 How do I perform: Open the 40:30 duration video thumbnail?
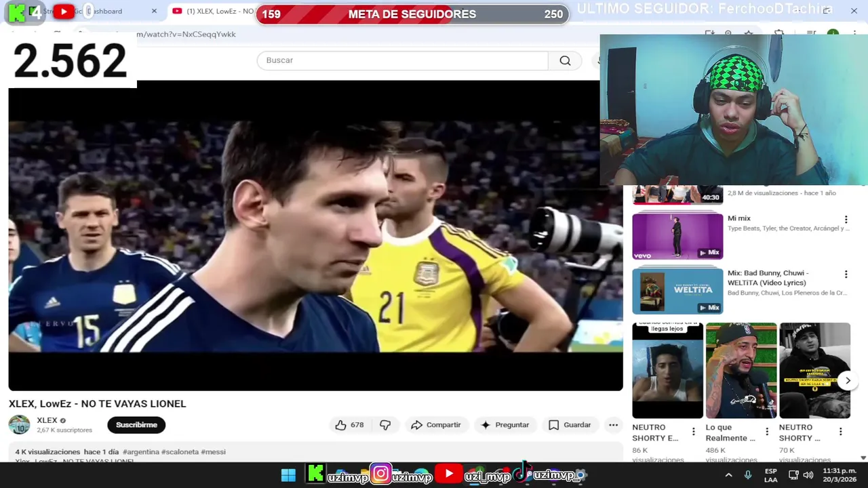click(x=677, y=195)
